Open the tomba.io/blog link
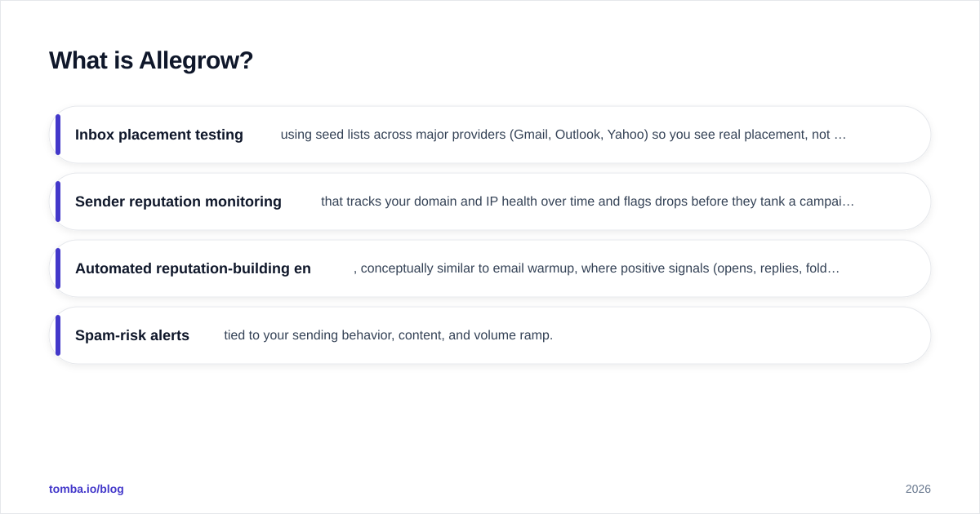Image resolution: width=980 pixels, height=514 pixels. point(87,489)
